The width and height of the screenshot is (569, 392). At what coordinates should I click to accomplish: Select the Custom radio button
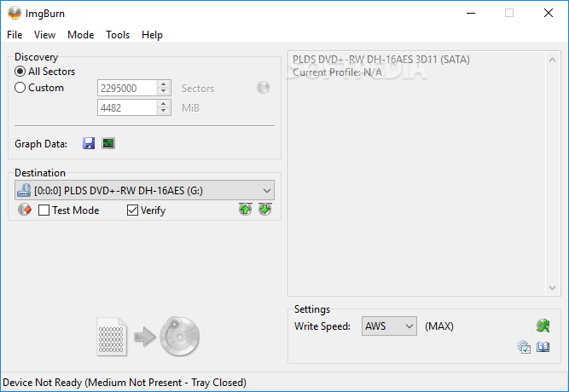[x=20, y=88]
